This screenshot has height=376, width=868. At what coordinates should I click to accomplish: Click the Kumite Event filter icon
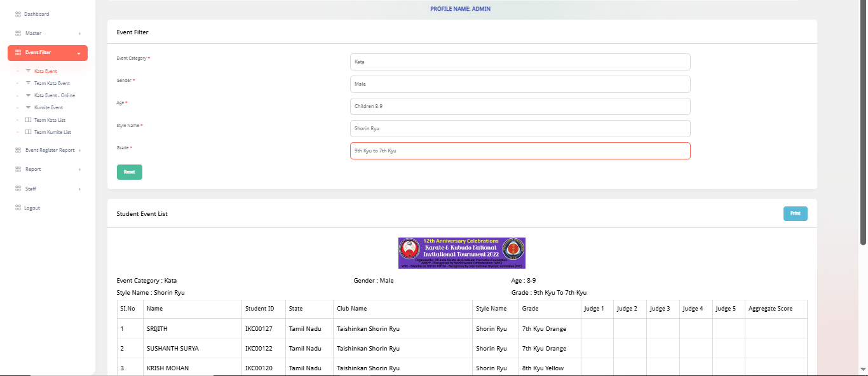(x=28, y=107)
